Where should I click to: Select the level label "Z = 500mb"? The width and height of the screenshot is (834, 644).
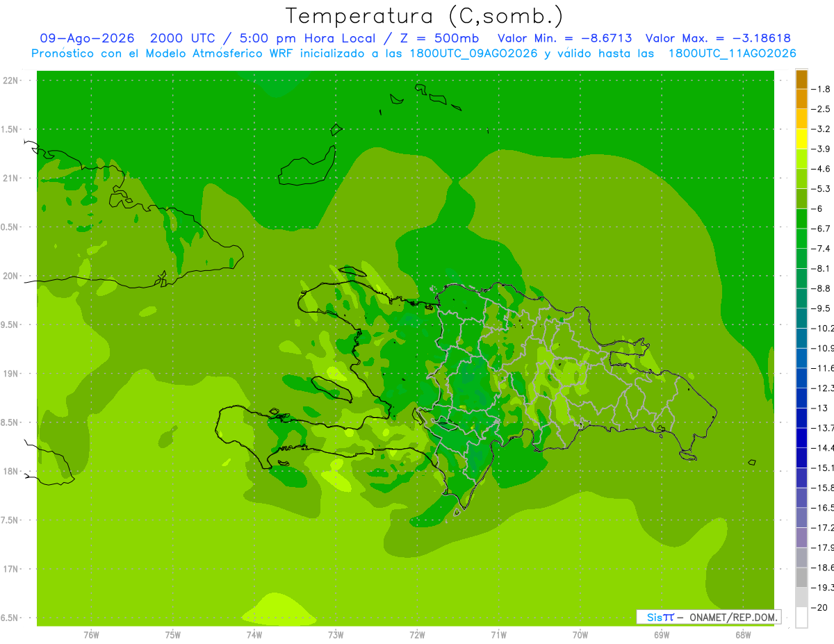pos(436,38)
